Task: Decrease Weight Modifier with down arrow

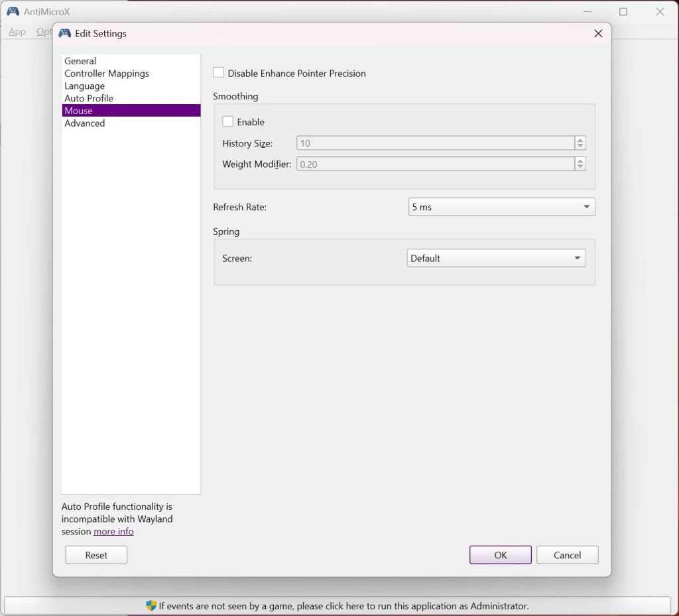Action: (580, 167)
